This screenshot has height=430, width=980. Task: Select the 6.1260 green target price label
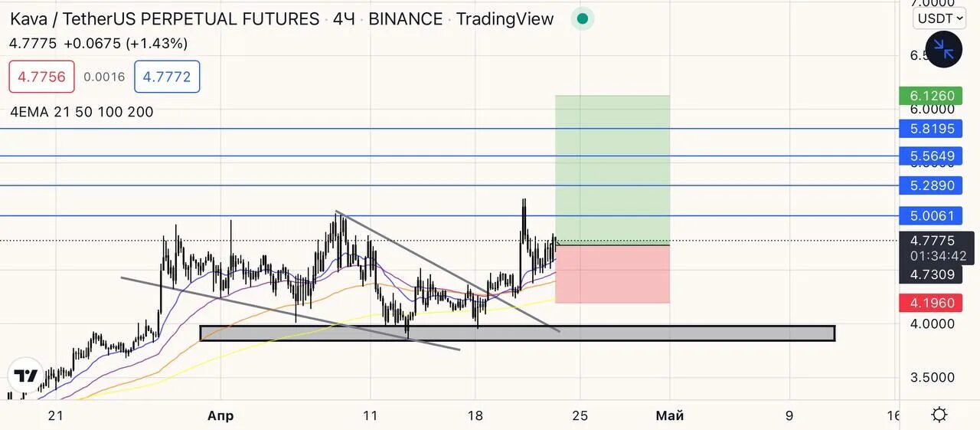932,96
